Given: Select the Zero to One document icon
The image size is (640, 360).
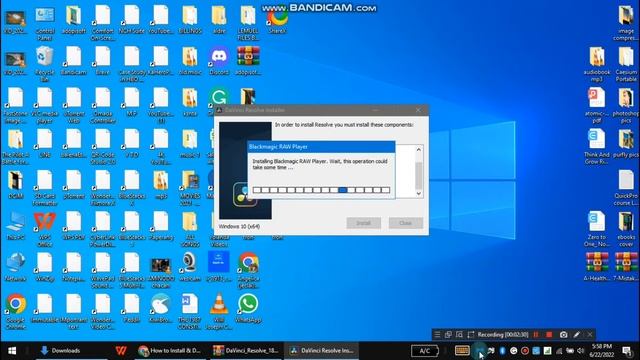Looking at the screenshot, I should click(x=597, y=229).
